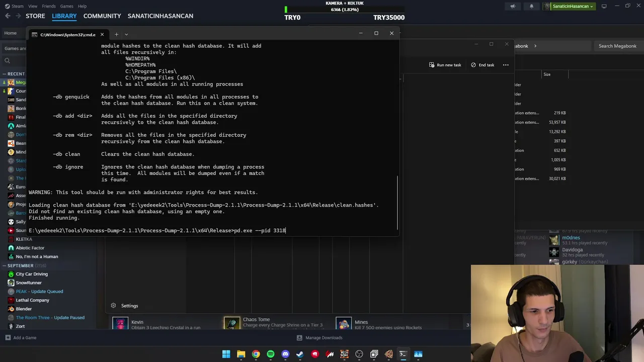644x362 pixels.
Task: Click the Kevin achievement icon
Action: (120, 324)
